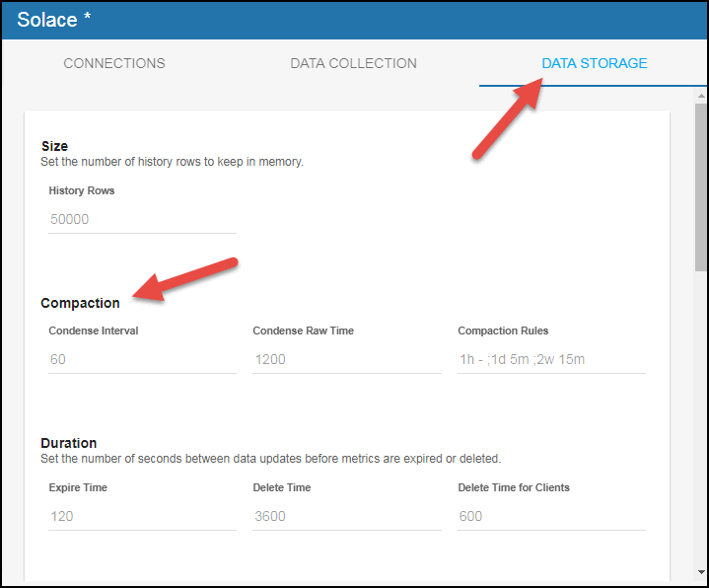
Task: Select the Data Storage tab
Action: click(x=594, y=63)
